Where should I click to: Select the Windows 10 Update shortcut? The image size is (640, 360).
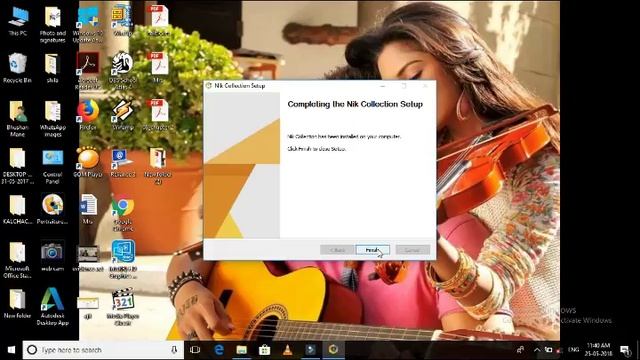point(88,24)
